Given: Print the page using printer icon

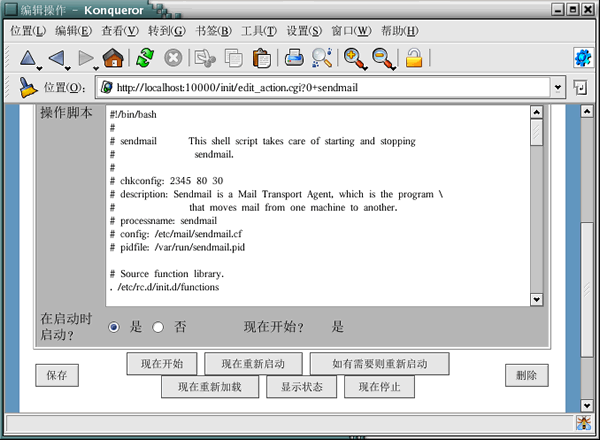Looking at the screenshot, I should tap(294, 59).
